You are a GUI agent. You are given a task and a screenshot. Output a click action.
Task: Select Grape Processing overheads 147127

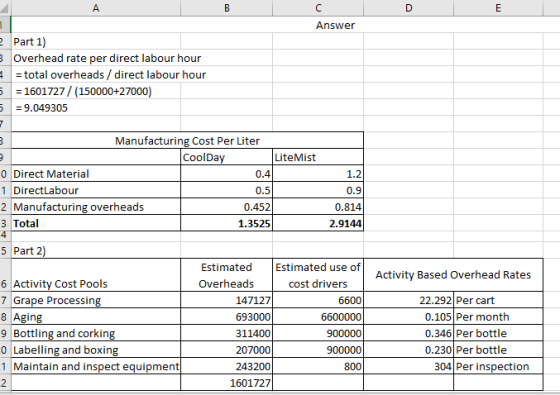[226, 300]
